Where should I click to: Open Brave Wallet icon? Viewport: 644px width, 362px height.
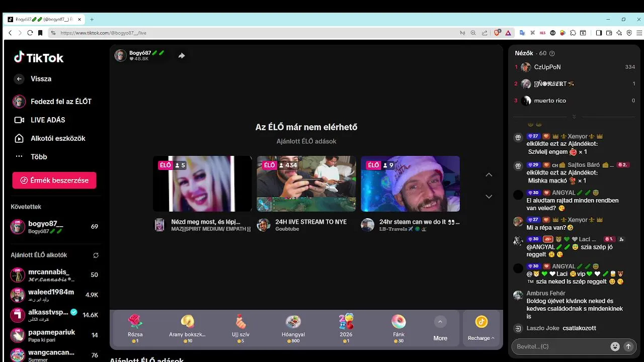point(609,33)
